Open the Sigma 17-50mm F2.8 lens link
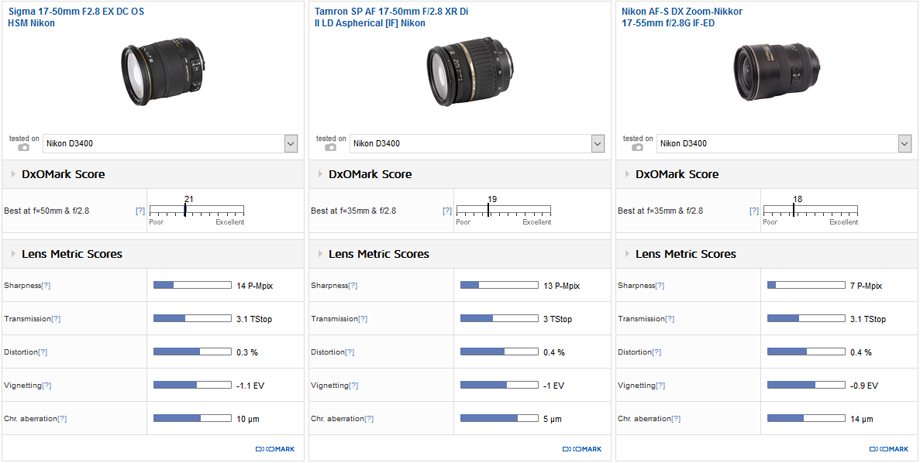The width and height of the screenshot is (920, 463). coord(76,18)
